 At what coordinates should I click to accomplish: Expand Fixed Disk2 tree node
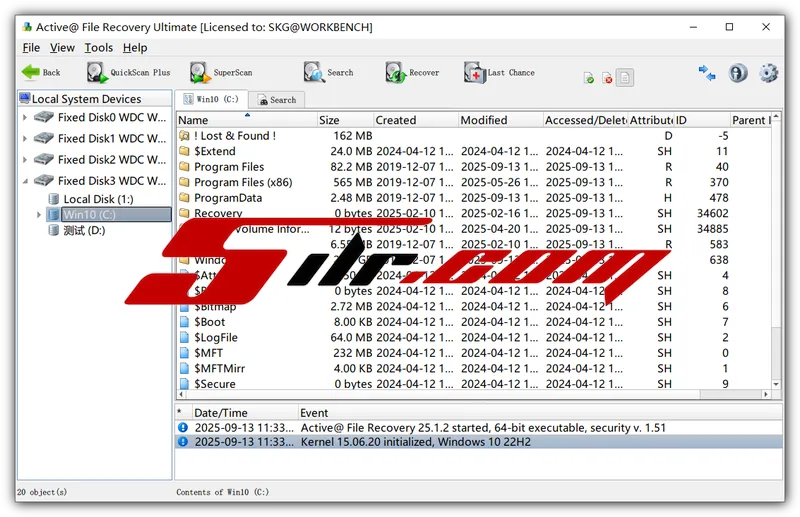24,160
